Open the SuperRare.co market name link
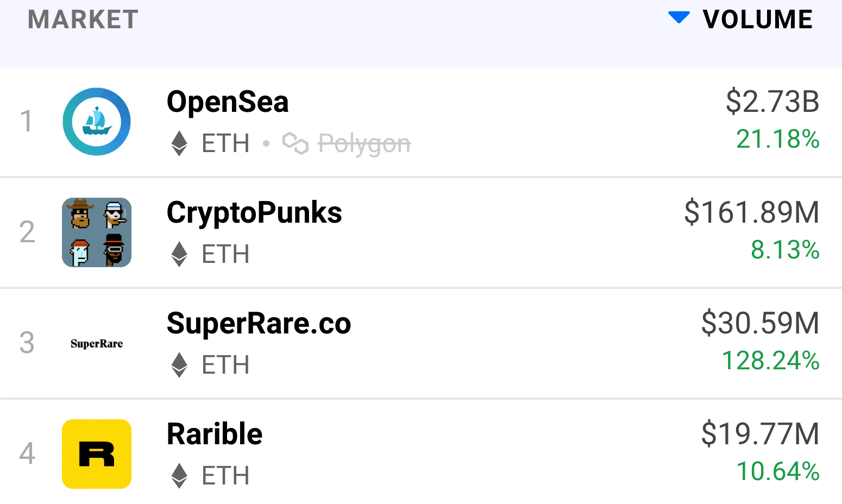Image resolution: width=842 pixels, height=504 pixels. coord(259,324)
